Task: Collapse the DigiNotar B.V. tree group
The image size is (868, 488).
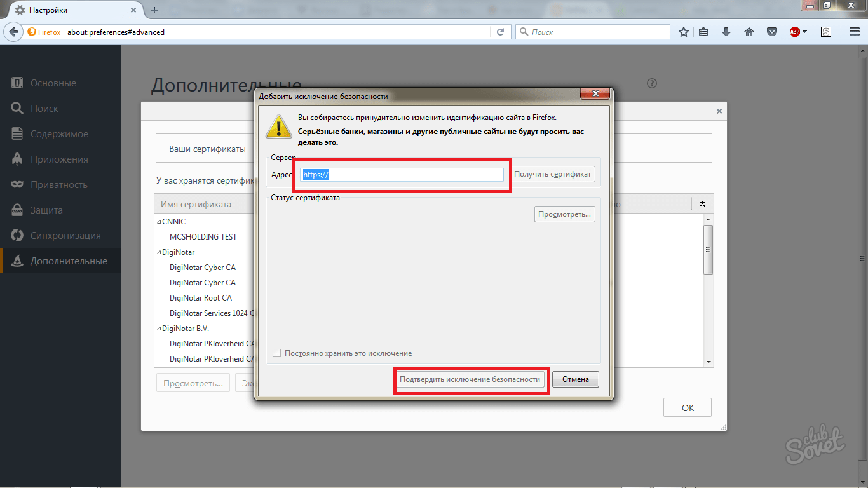Action: coord(159,329)
